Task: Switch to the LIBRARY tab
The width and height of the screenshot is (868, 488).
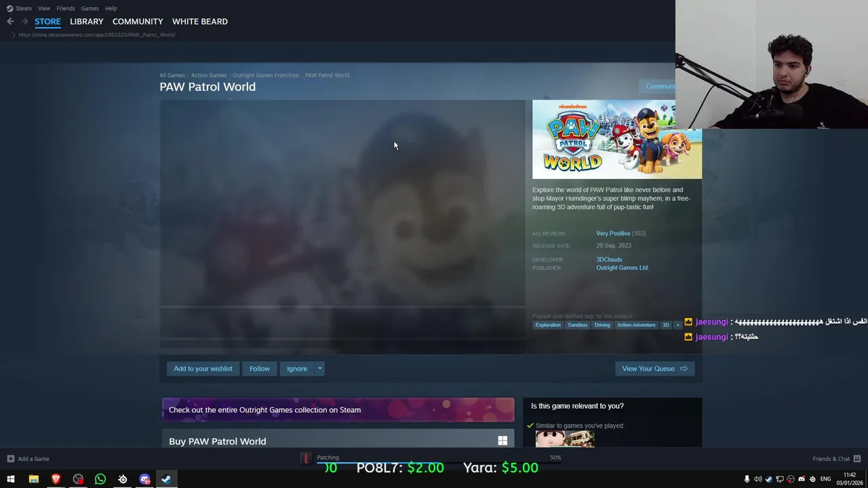Action: click(x=87, y=22)
